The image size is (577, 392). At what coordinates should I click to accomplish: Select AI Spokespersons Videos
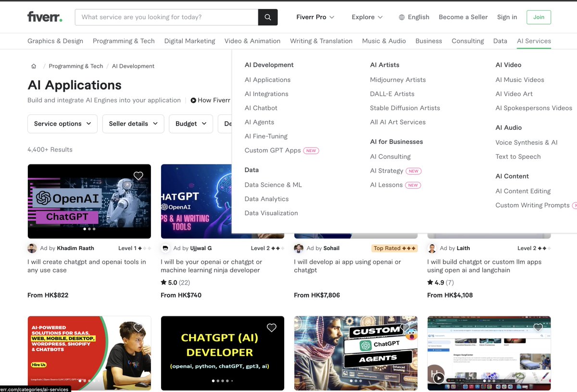(534, 108)
